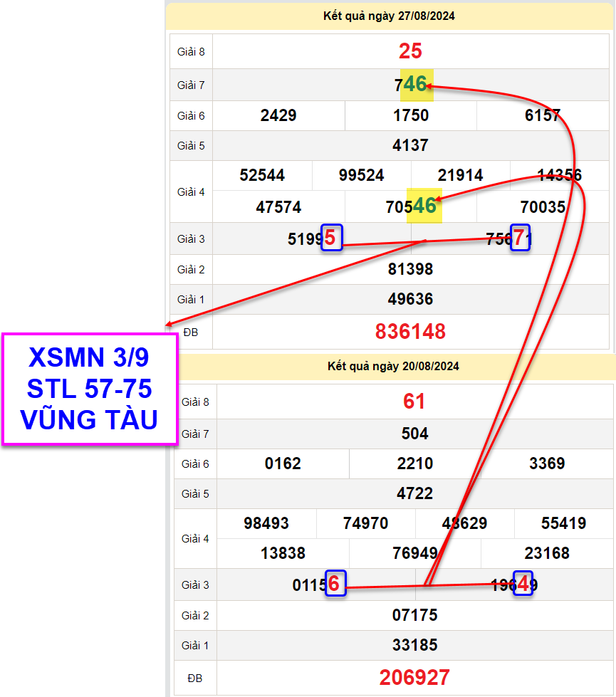
Task: Select the red Giải 8 number 25
Action: [410, 51]
